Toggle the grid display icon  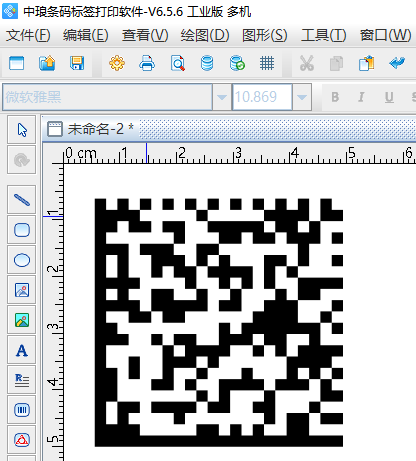[267, 63]
